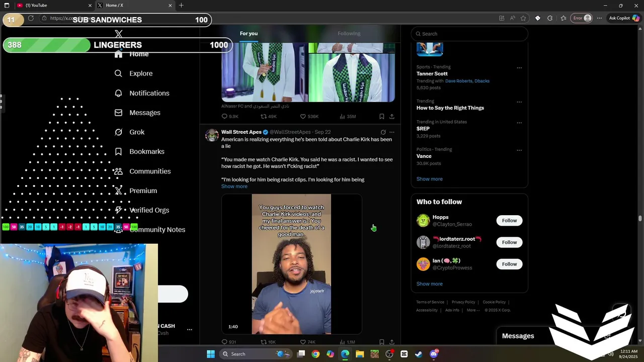This screenshot has width=644, height=362.
Task: Open more options on Wall Street Apes post
Action: (x=392, y=132)
